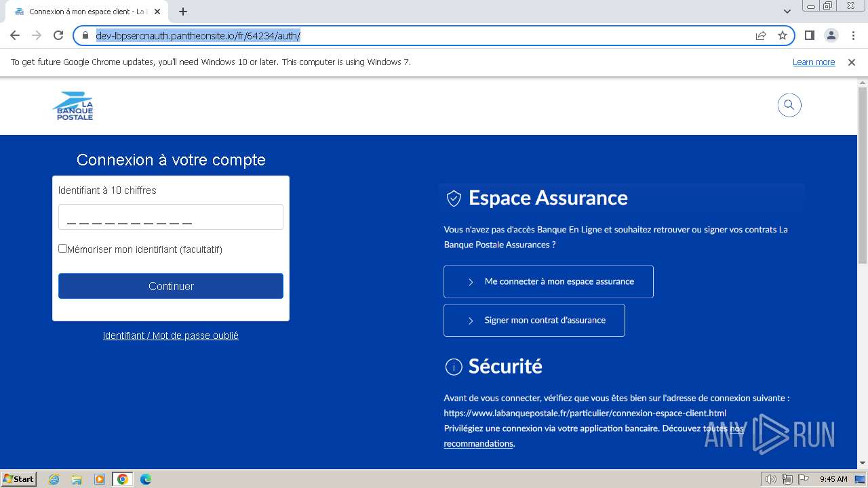The height and width of the screenshot is (488, 868).
Task: Open a new browser tab
Action: point(183,12)
